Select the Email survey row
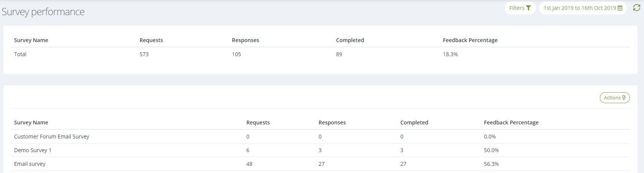 pos(320,164)
